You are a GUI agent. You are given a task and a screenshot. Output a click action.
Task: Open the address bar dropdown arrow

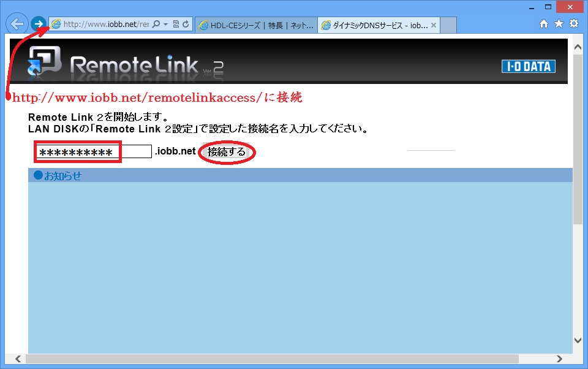(166, 24)
